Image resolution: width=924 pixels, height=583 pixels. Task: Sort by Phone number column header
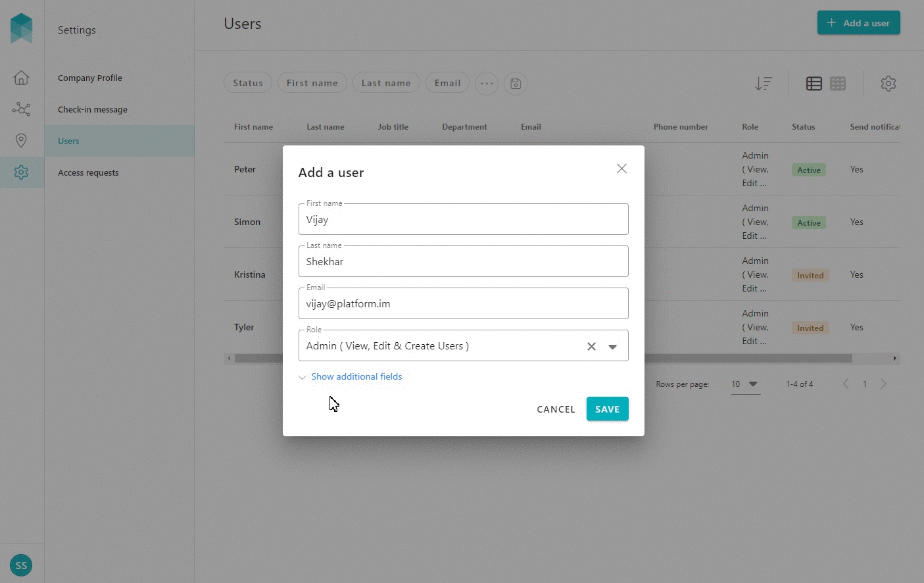point(681,127)
